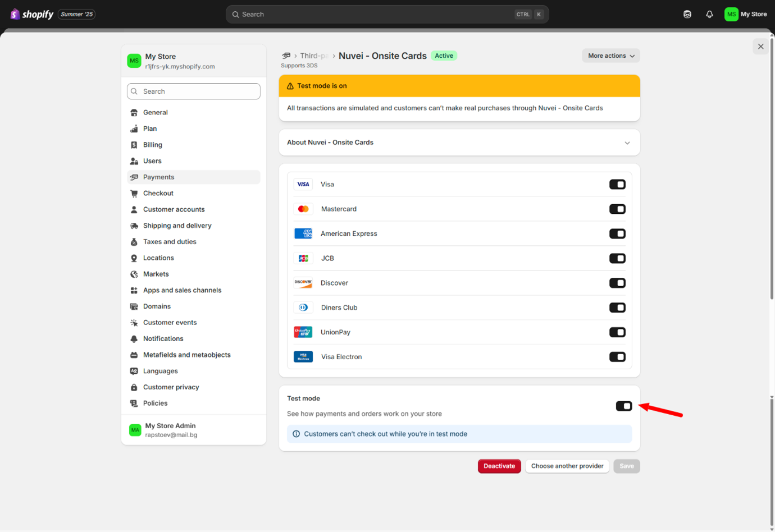The height and width of the screenshot is (532, 775).
Task: Click the settings sidebar Search field
Action: [x=194, y=91]
